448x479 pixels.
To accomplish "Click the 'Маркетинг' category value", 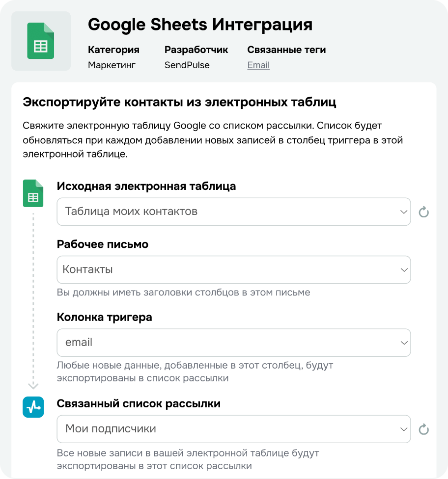I will click(x=112, y=65).
